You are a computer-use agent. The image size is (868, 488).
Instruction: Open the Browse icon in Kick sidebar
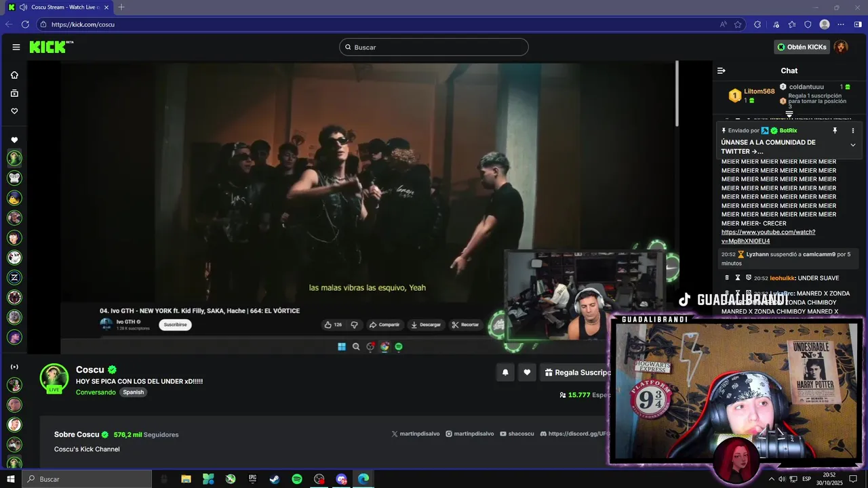[x=14, y=94]
